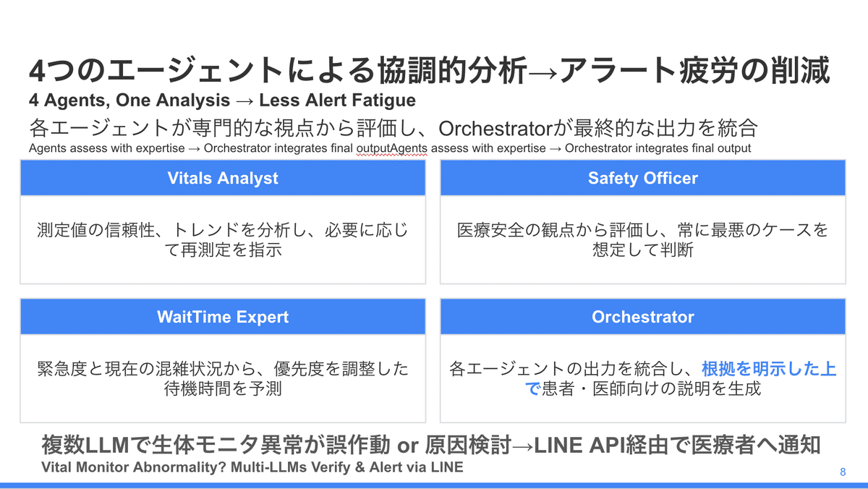
Task: Click slide page number 8
Action: click(843, 472)
